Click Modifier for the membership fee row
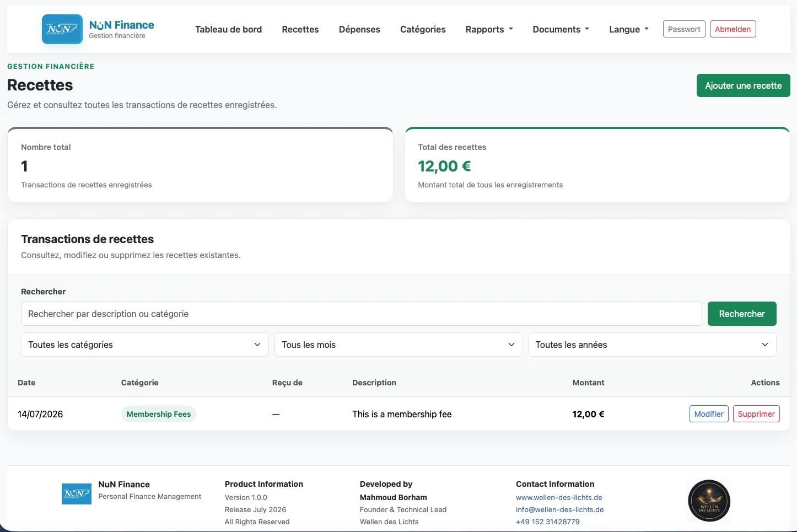 (x=709, y=414)
